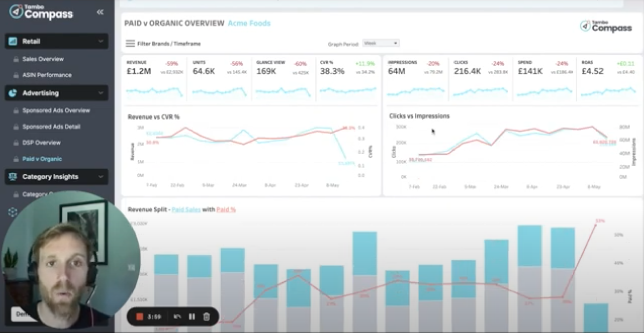Click the ROAS £4.52 value
This screenshot has height=333, width=644.
tap(592, 71)
